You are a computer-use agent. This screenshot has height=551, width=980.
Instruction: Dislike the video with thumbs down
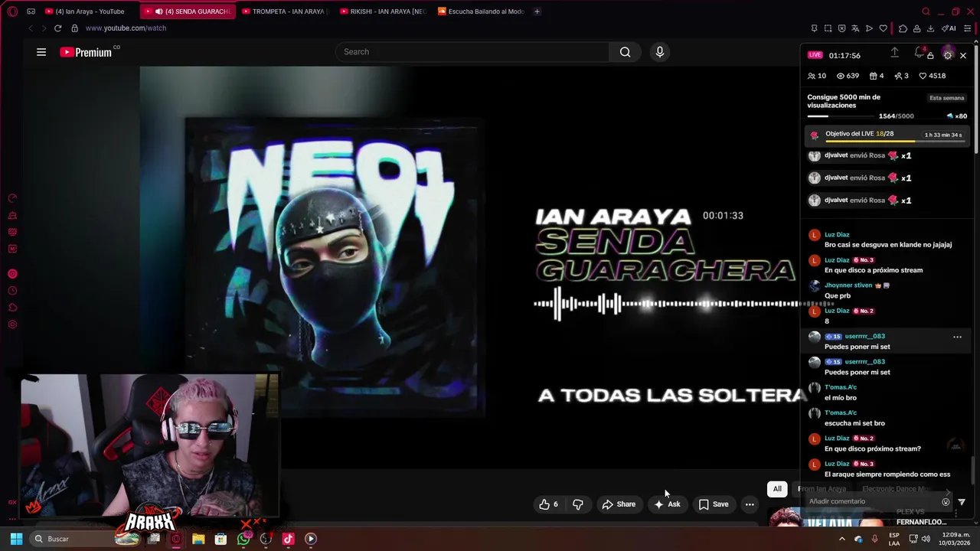click(578, 504)
